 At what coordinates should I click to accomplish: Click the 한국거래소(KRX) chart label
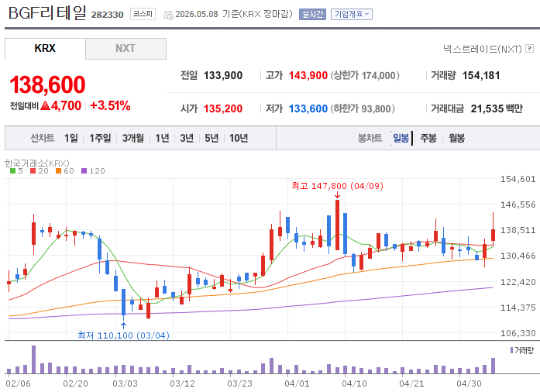click(x=37, y=163)
